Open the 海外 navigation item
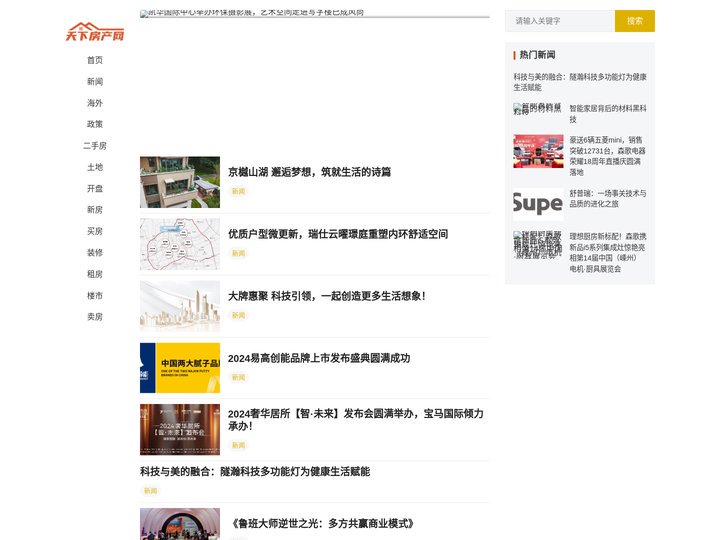The image size is (720, 540). [95, 103]
